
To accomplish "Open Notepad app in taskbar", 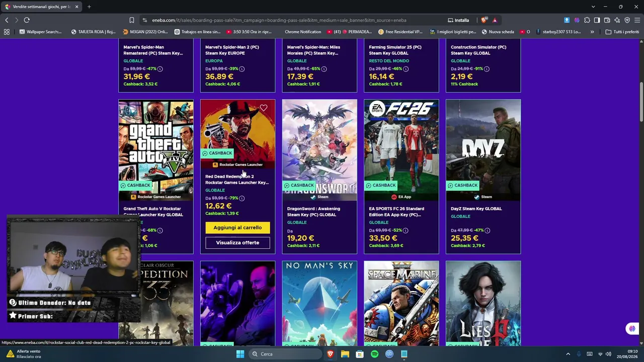I will (404, 354).
